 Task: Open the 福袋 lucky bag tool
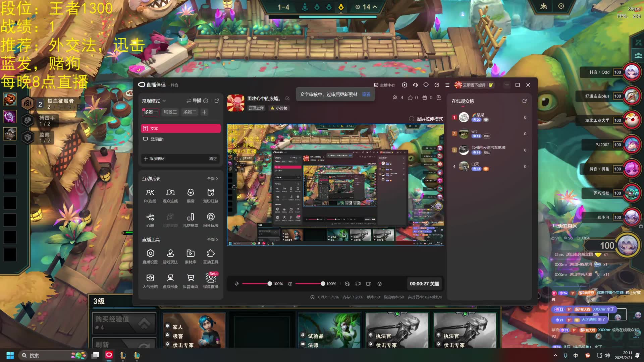point(191,196)
